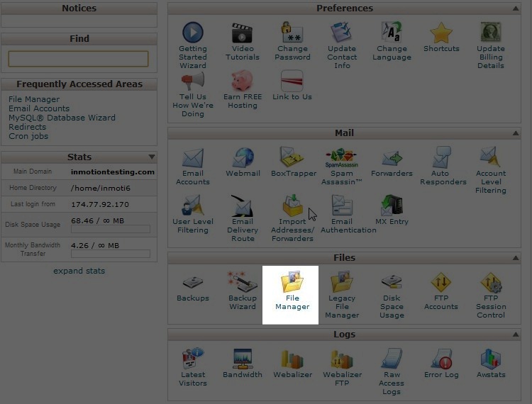Open the Forwarders icon
The width and height of the screenshot is (532, 404).
pyautogui.click(x=392, y=159)
